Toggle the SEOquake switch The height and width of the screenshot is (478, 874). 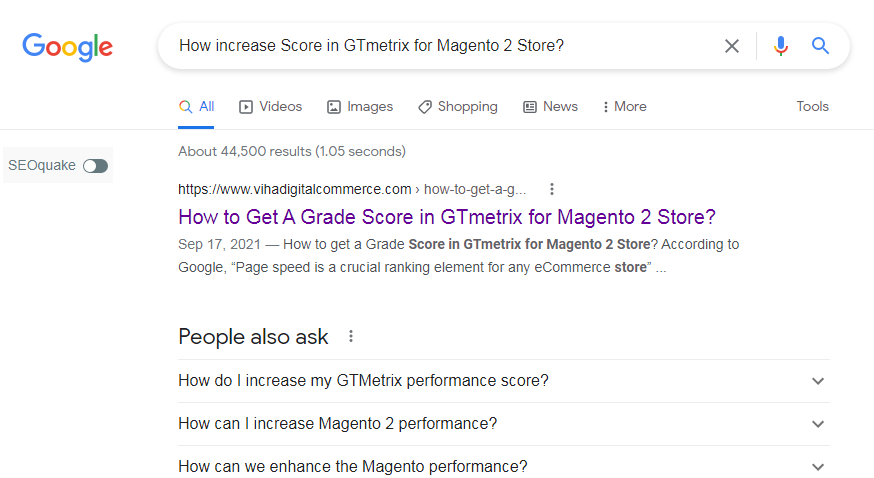click(x=95, y=166)
